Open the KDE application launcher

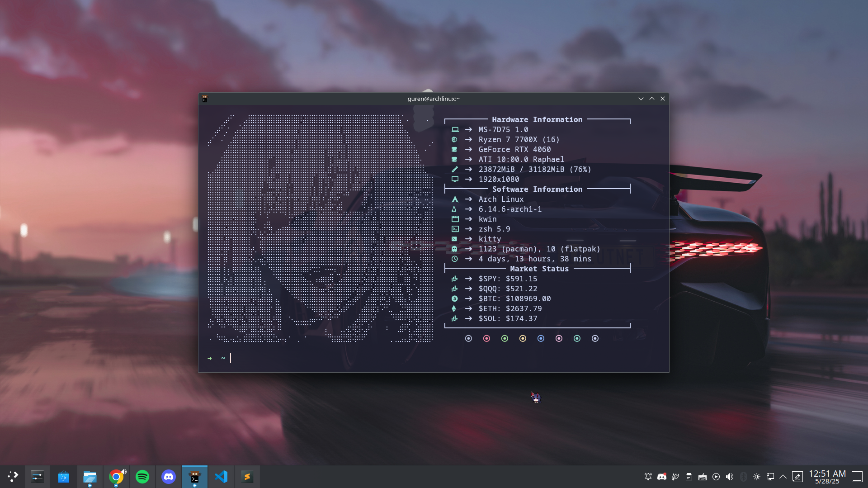click(x=13, y=476)
